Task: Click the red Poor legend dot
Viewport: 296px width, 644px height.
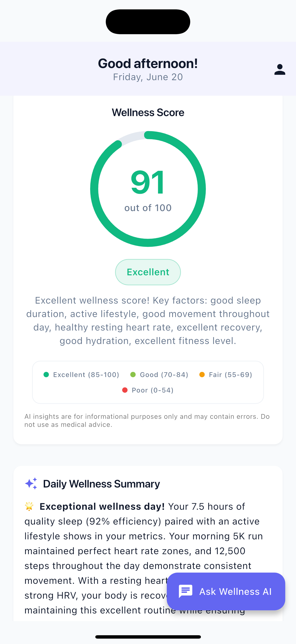Action: (x=125, y=390)
